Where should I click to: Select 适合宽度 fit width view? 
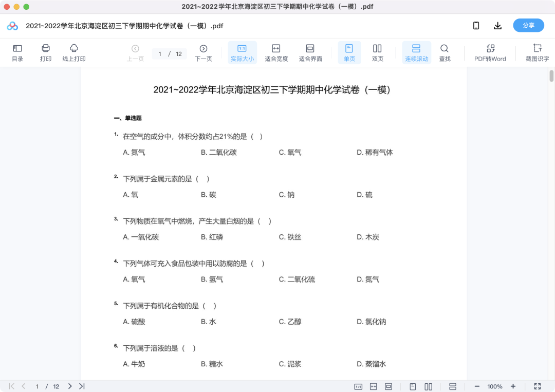pos(276,53)
